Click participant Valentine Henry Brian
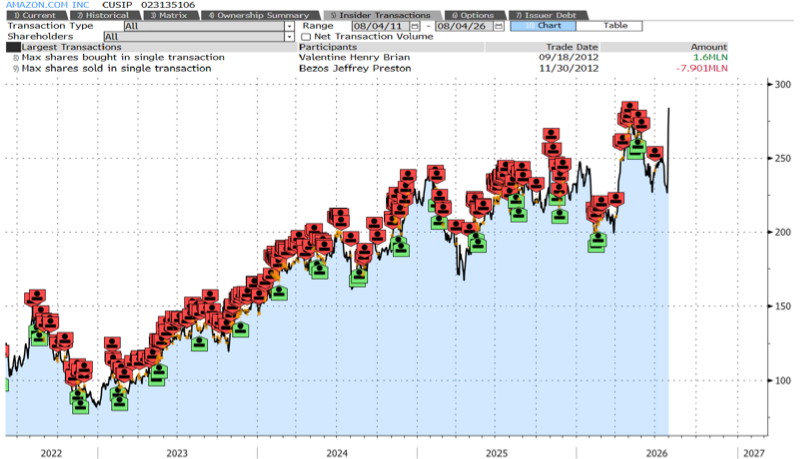Screen dimensions: 800x459 tap(354, 58)
